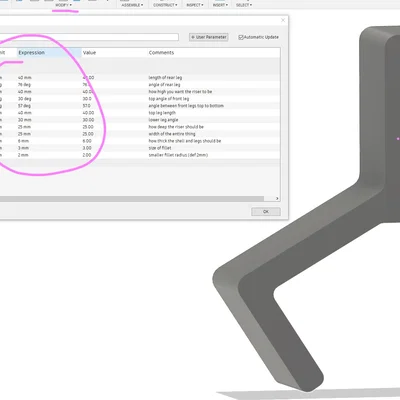Close the parameters dialog window

283,20
